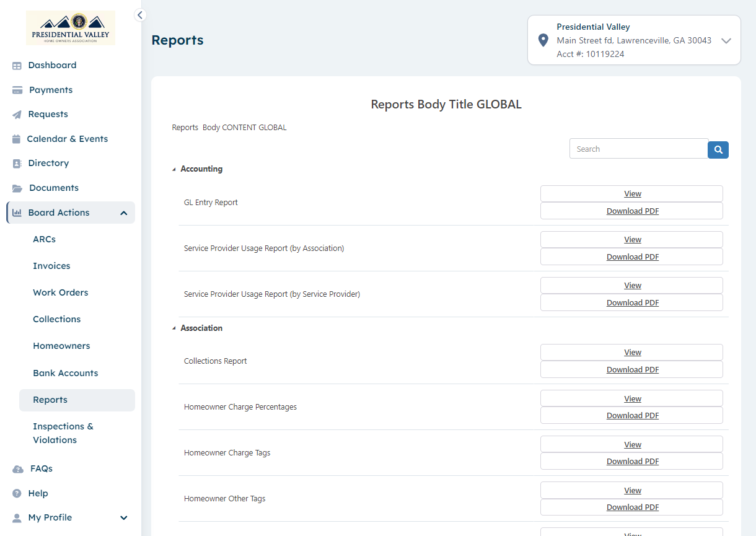Click the Homeowner Charge Percentages label

point(240,407)
